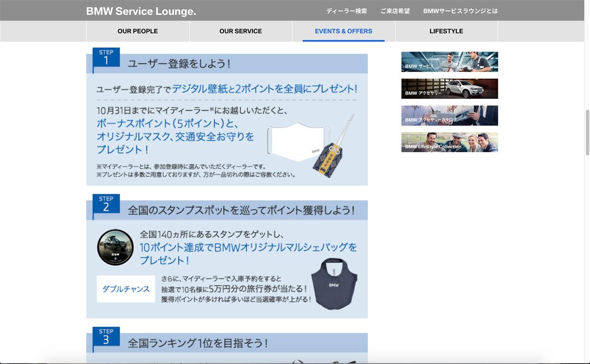The image size is (590, 364).
Task: Click note ※マイディーラーとは、参加登録時に選んでいただくディーラーです。
Action: (x=181, y=166)
